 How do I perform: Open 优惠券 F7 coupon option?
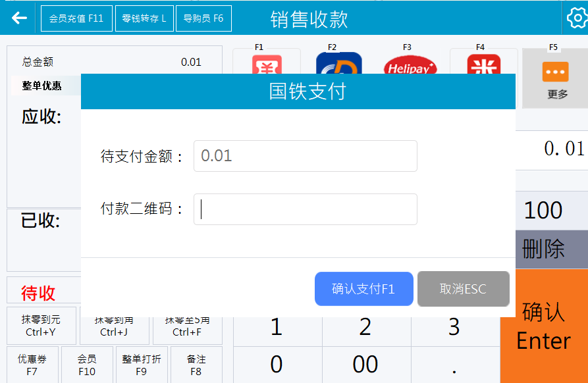tap(32, 365)
